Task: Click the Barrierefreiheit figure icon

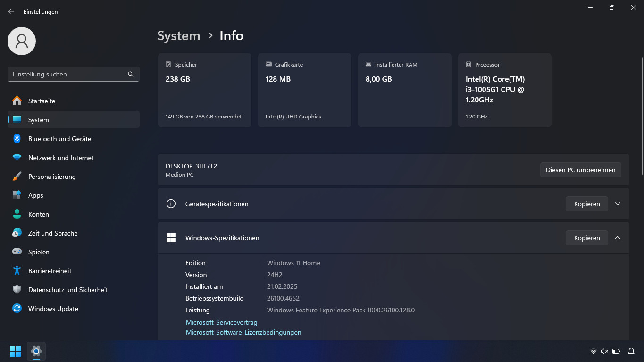Action: click(x=17, y=271)
